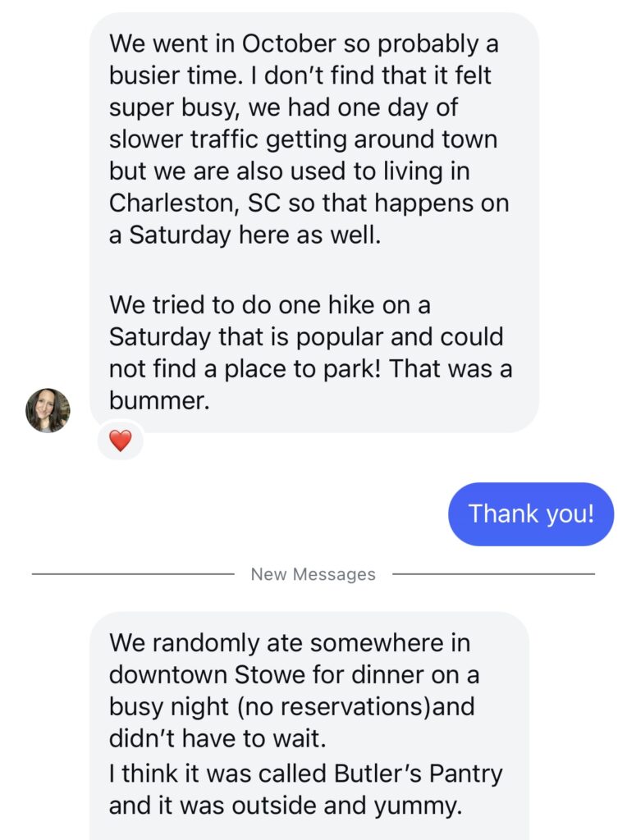Click the word "bummer." in the message
The image size is (627, 840).
[156, 401]
